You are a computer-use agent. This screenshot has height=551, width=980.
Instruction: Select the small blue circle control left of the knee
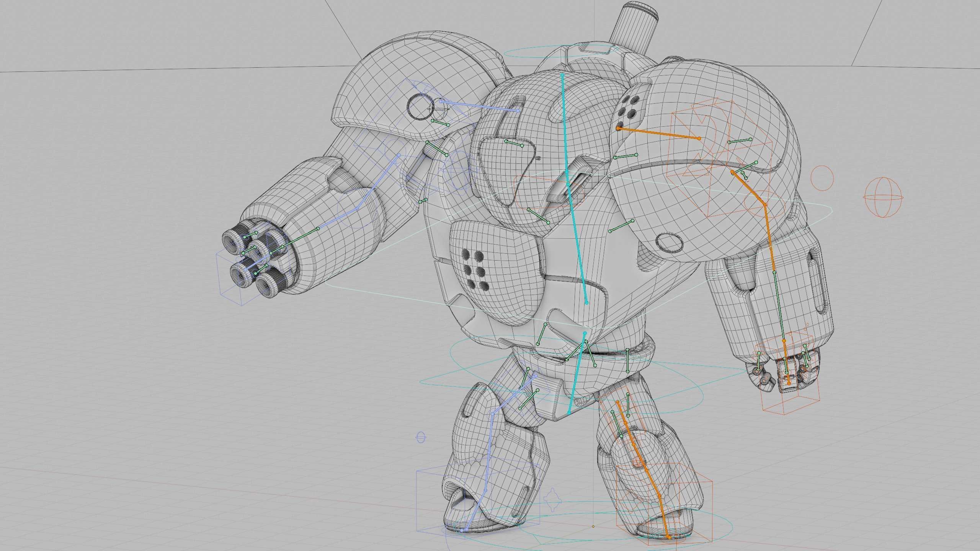(420, 437)
